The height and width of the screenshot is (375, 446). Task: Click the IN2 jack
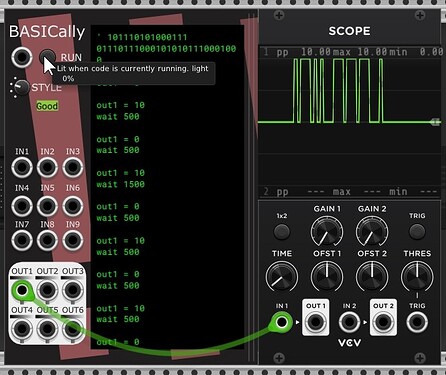coord(47,167)
